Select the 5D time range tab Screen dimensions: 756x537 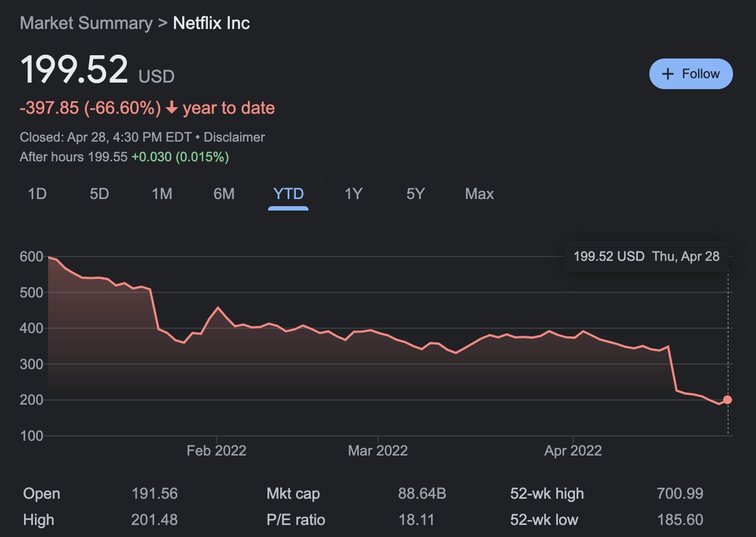(99, 194)
